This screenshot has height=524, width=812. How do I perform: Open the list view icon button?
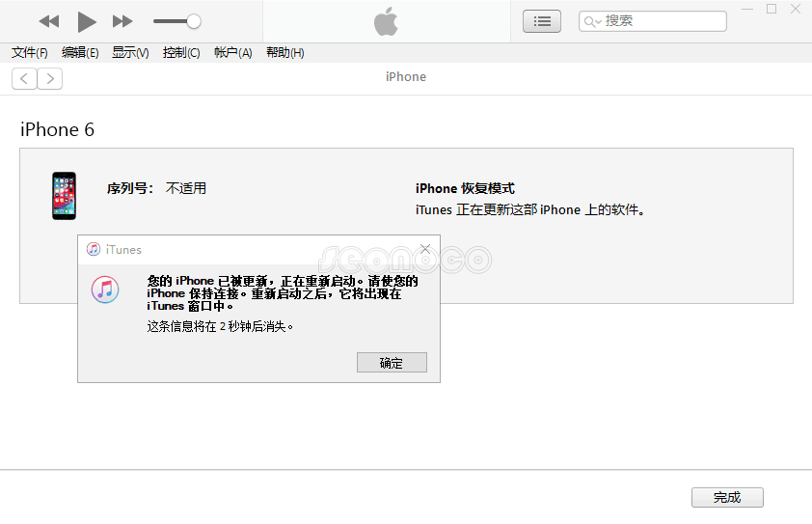[x=541, y=21]
